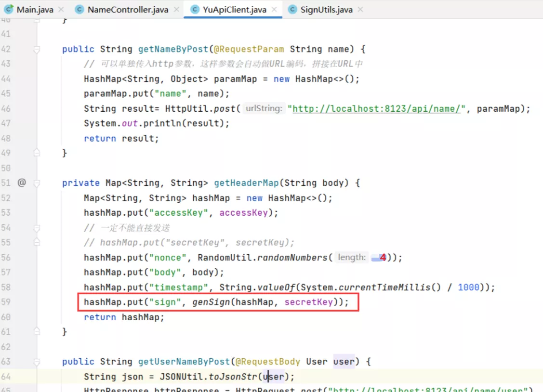Viewport: 543px width, 392px height.
Task: Switch to the SignUtils.java tab
Action: (326, 9)
